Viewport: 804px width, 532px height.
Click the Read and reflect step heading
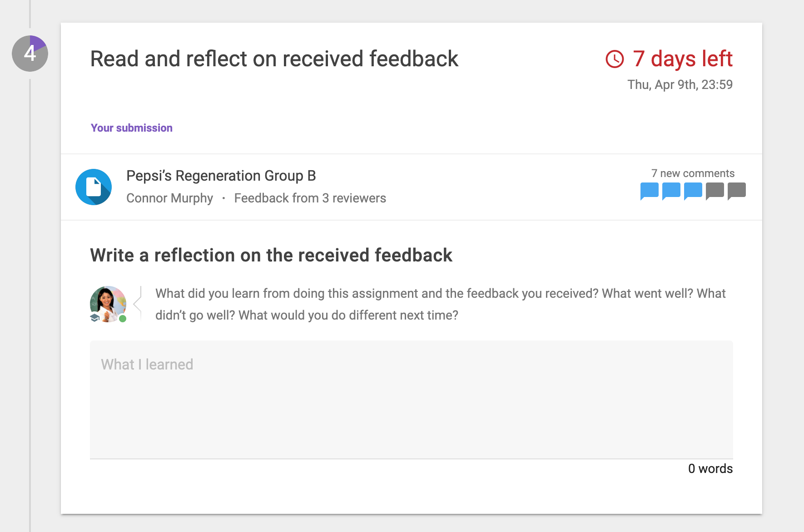[274, 59]
